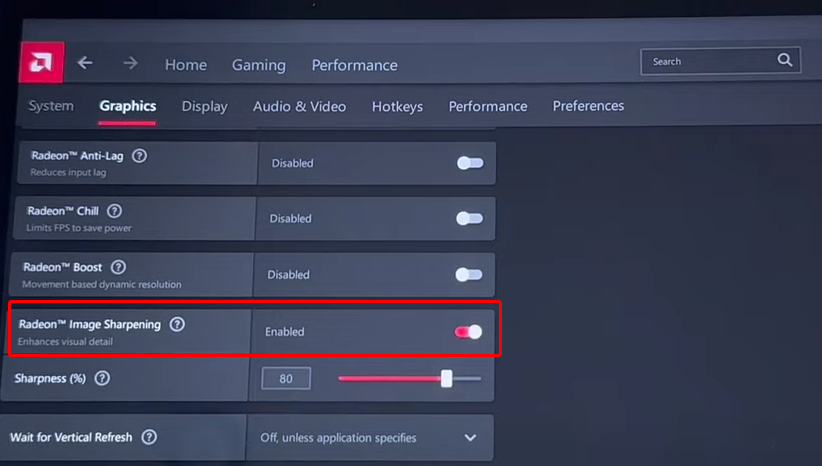
Task: Click the "Enabled" status text
Action: 285,332
